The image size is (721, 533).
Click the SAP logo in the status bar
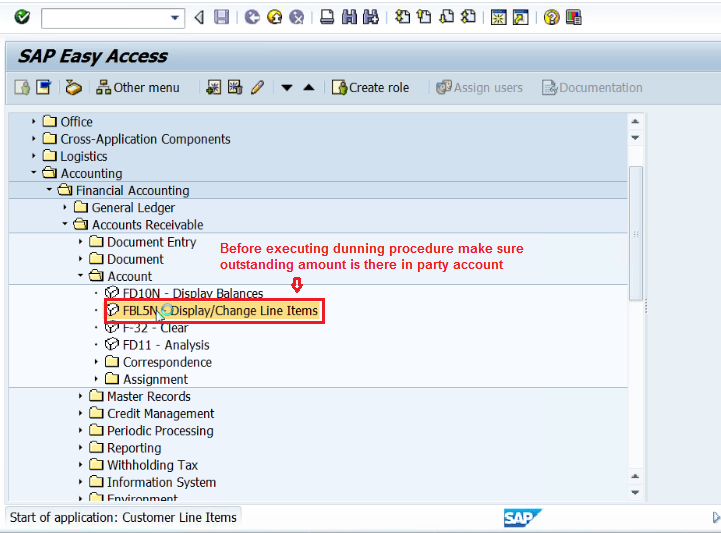coord(522,518)
